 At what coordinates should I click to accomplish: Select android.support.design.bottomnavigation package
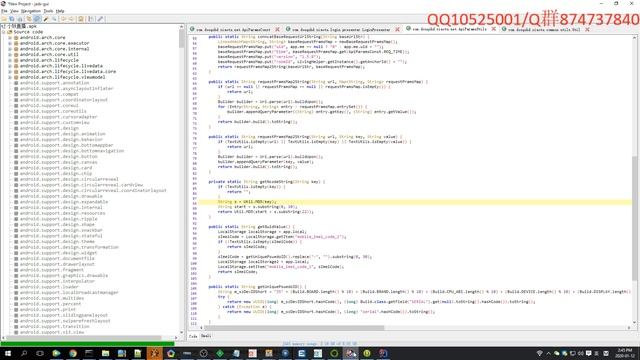click(x=72, y=151)
